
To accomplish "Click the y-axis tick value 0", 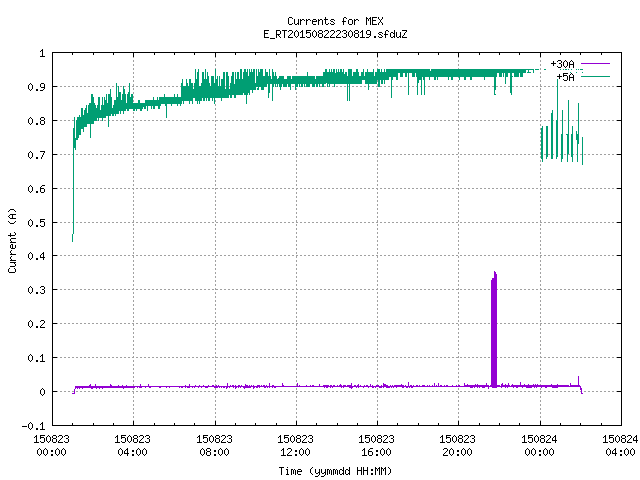I will point(42,392).
